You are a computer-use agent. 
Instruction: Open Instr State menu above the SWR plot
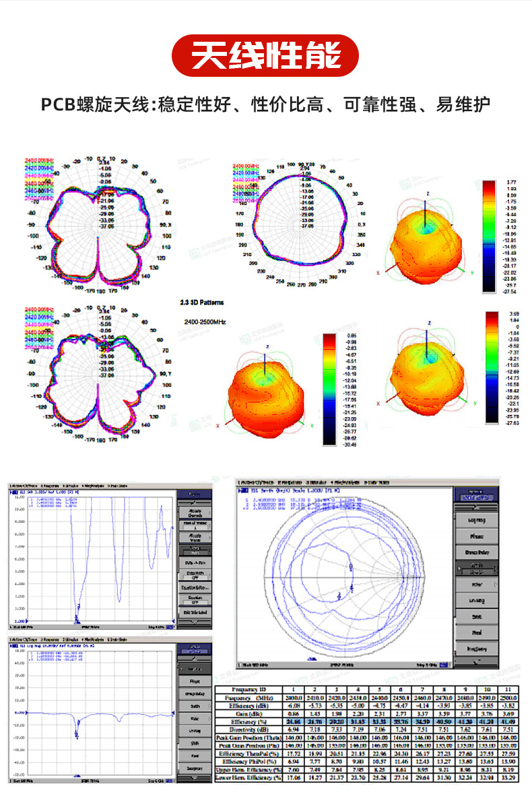117,486
